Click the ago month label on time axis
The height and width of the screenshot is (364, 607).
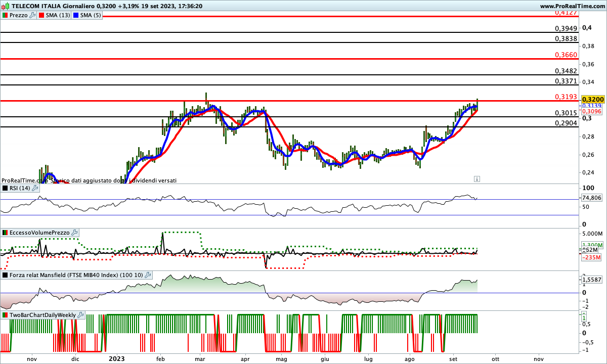click(409, 358)
